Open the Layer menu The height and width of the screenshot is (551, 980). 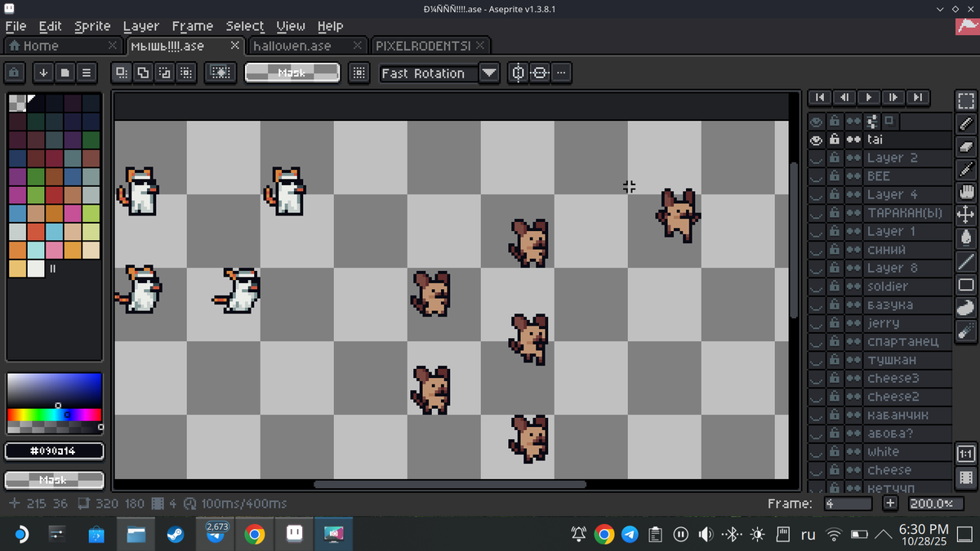(140, 26)
